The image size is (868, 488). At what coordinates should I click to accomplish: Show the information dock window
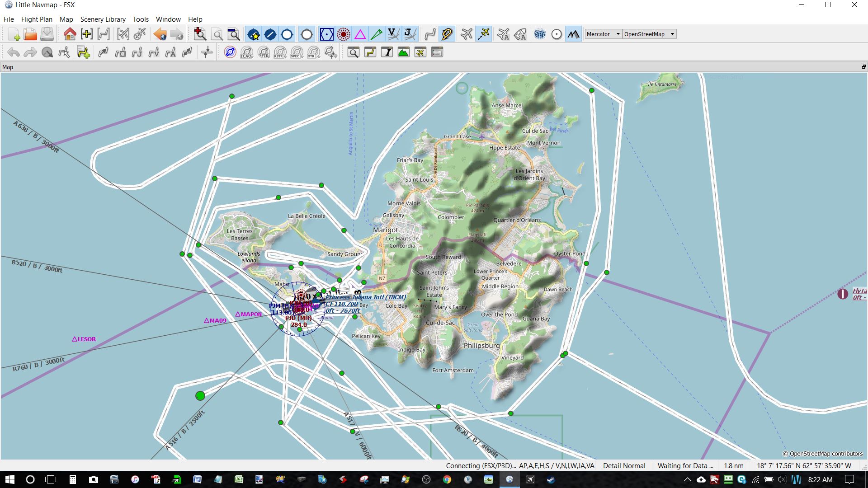pyautogui.click(x=387, y=52)
